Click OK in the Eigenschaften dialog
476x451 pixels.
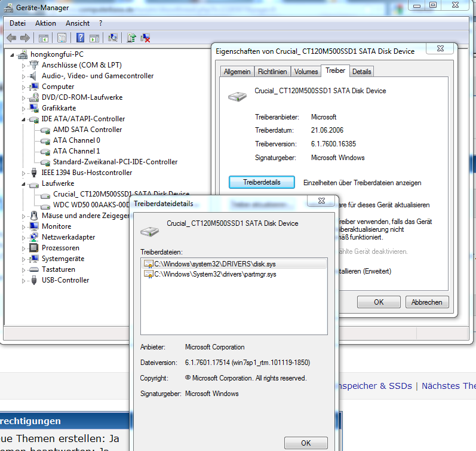(x=379, y=302)
